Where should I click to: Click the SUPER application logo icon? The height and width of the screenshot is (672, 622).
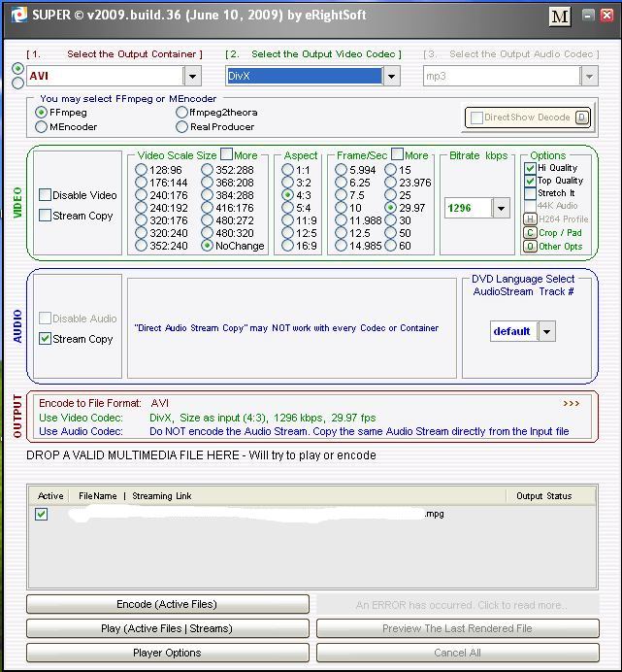[x=19, y=16]
